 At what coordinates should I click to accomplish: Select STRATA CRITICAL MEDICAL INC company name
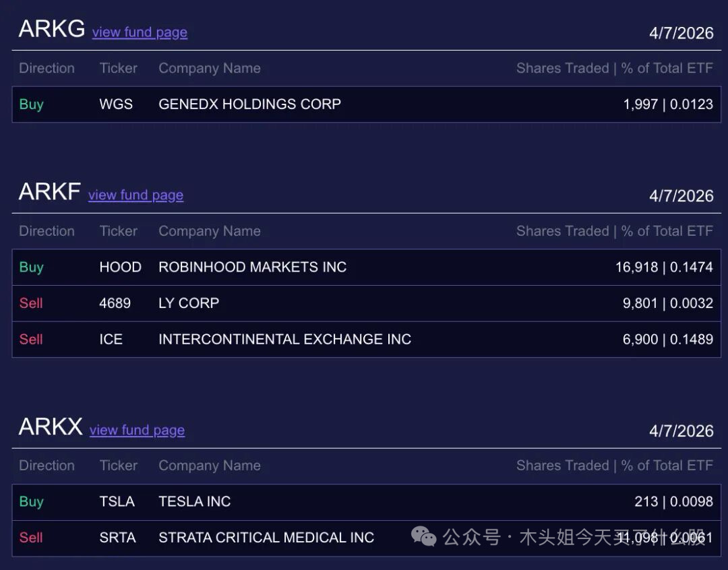(266, 538)
